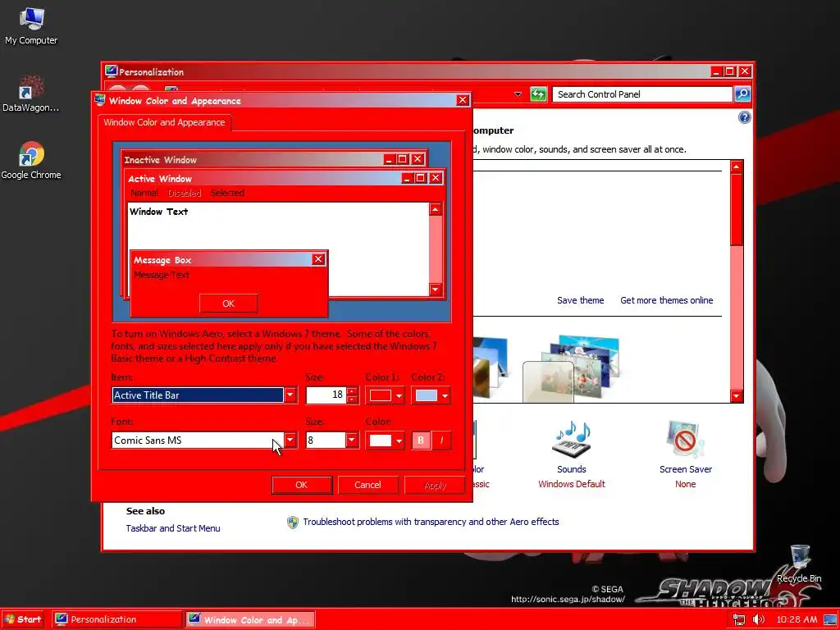Click preview Window Text scroll down arrow
The width and height of the screenshot is (840, 630).
point(436,290)
